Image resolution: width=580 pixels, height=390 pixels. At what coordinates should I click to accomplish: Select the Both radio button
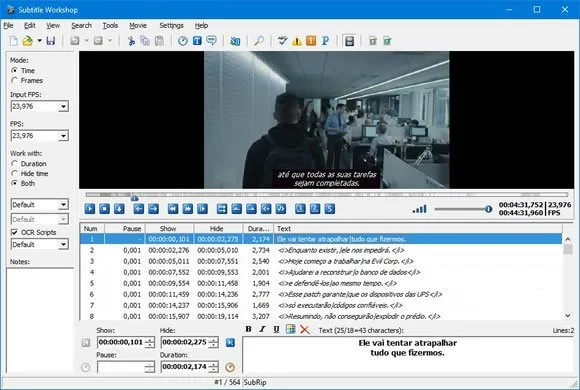(14, 183)
